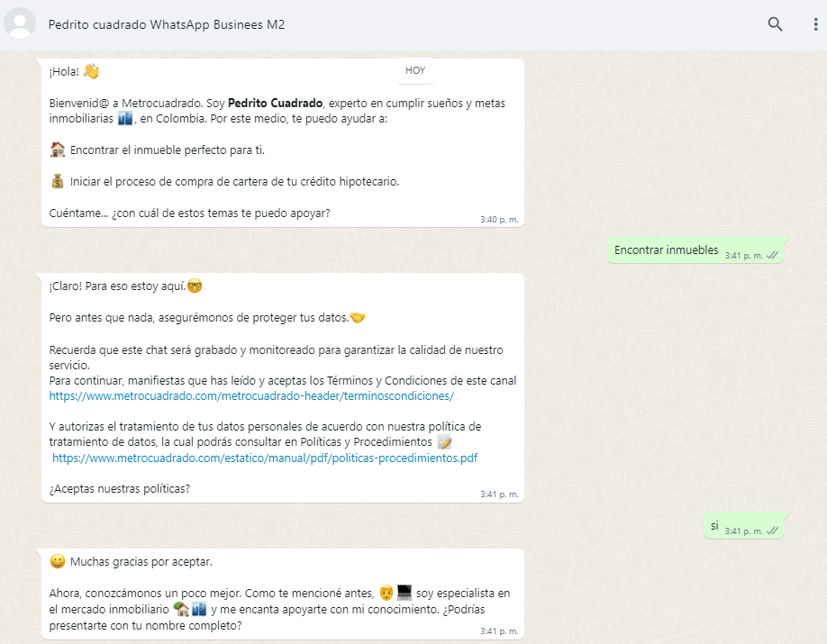This screenshot has height=644, width=827.
Task: Click the contact profile avatar
Action: 20,24
